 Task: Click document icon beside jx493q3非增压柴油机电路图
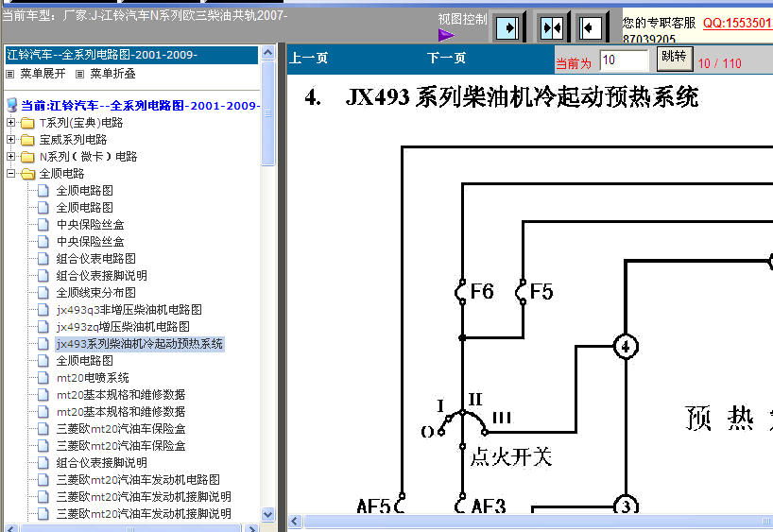click(43, 310)
